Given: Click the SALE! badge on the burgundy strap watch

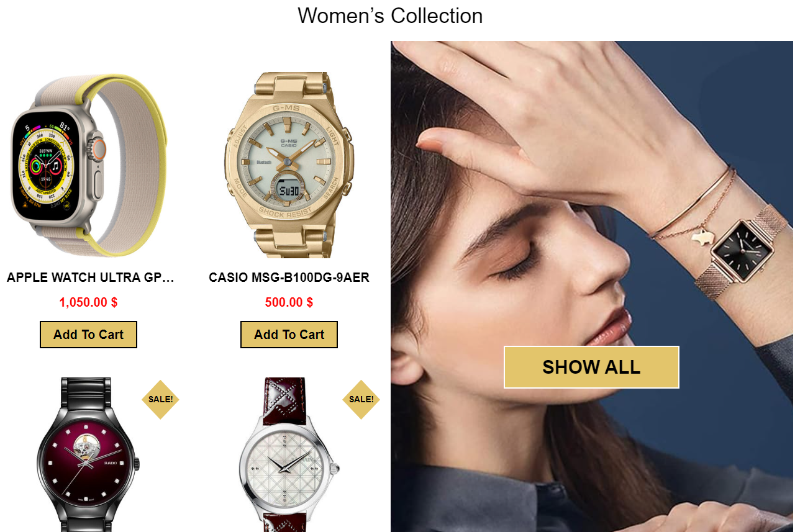Looking at the screenshot, I should 361,399.
